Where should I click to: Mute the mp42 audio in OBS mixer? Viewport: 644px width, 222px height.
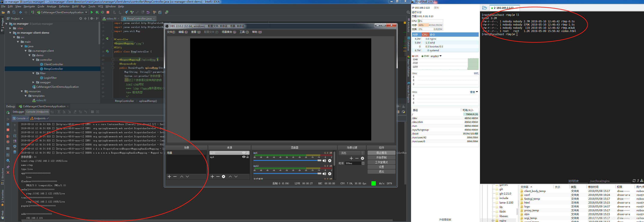pos(324,174)
